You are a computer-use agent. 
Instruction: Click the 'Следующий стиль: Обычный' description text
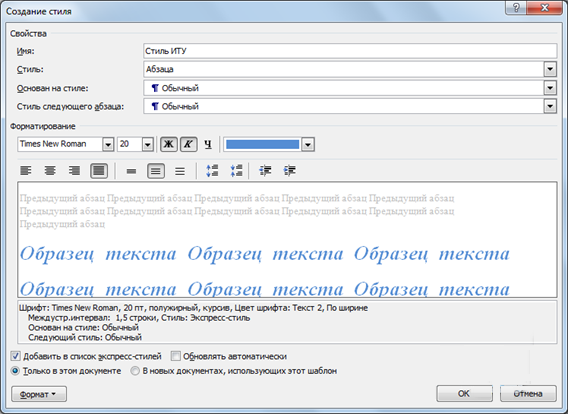click(85, 338)
